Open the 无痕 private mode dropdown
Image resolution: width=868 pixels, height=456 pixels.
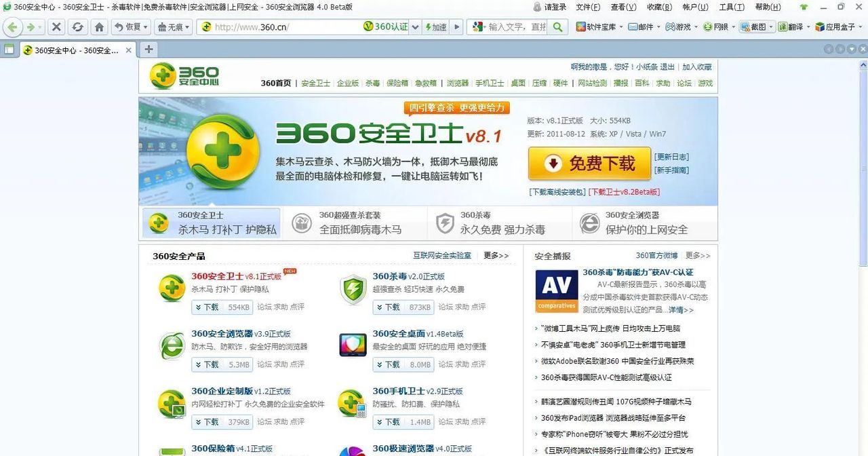(x=174, y=27)
